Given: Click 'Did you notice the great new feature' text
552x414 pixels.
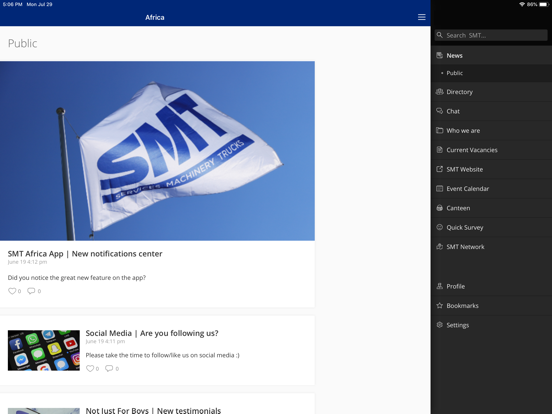Looking at the screenshot, I should click(x=77, y=277).
